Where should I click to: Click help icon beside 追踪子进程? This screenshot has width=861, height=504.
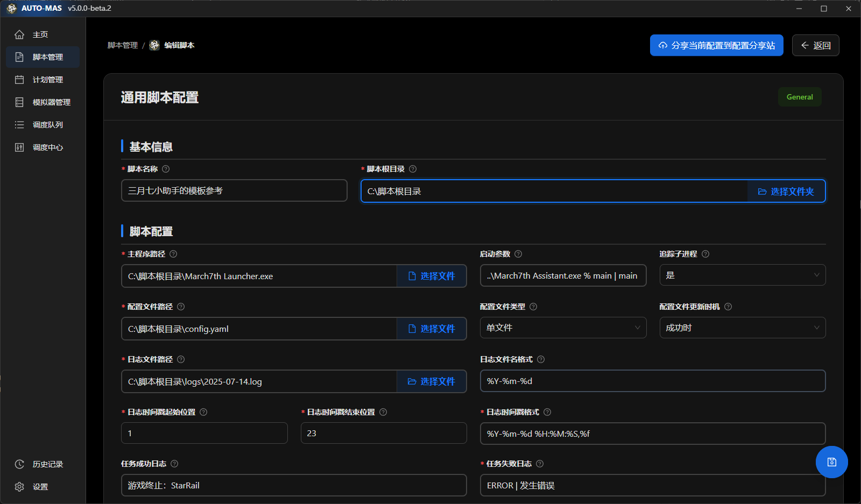705,254
